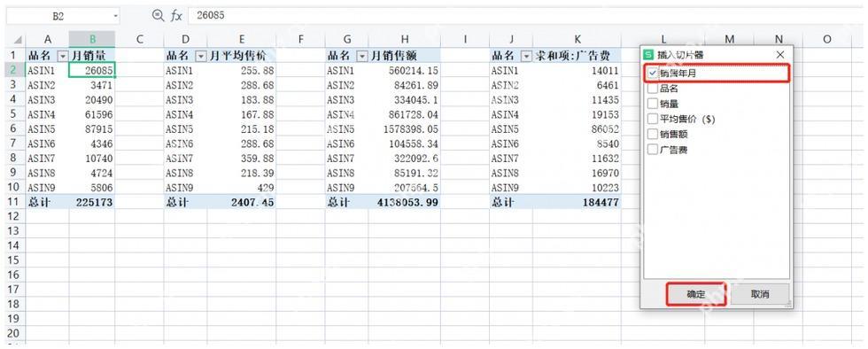The height and width of the screenshot is (349, 868).
Task: Click ASIN3 in column A
Action: pos(42,100)
